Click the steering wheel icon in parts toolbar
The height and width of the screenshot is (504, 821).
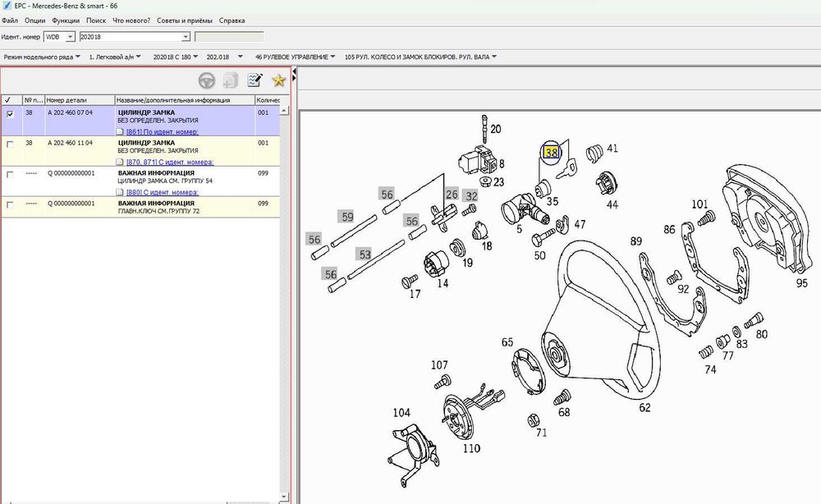pos(207,80)
